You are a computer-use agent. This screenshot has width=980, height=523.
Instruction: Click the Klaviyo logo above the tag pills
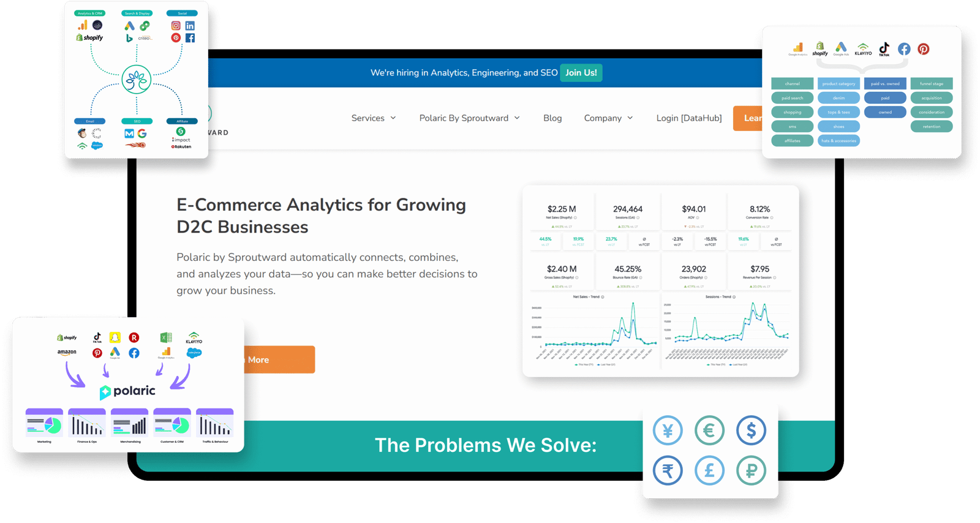[x=863, y=49]
